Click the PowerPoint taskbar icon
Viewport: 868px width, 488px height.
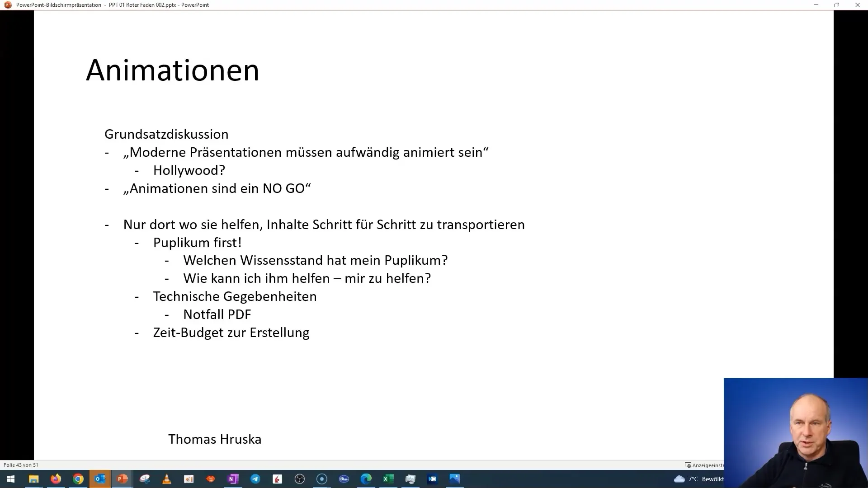pyautogui.click(x=122, y=479)
